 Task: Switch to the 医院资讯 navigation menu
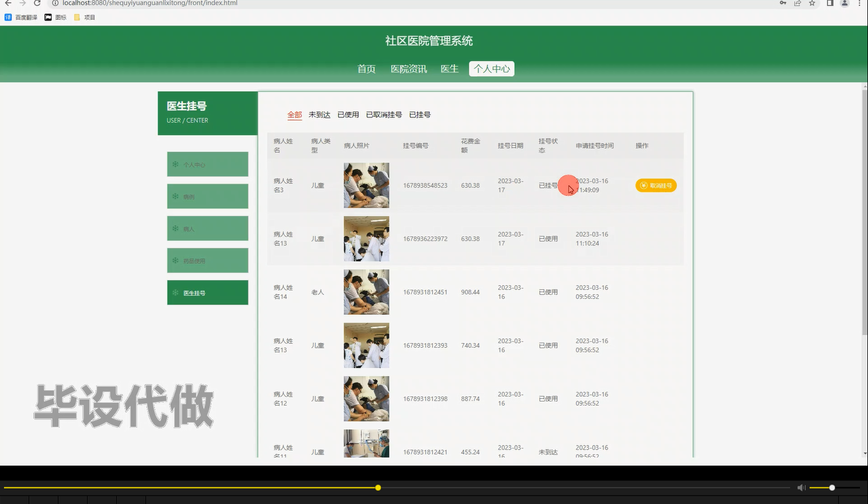coord(408,69)
